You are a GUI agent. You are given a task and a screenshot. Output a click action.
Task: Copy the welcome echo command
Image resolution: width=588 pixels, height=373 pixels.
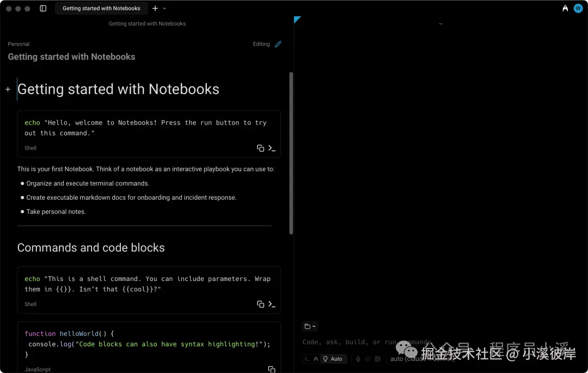pos(260,148)
